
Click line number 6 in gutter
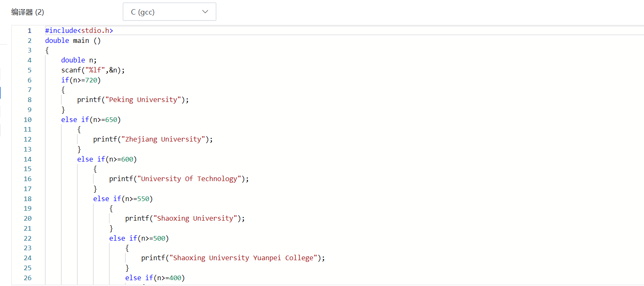[x=30, y=80]
